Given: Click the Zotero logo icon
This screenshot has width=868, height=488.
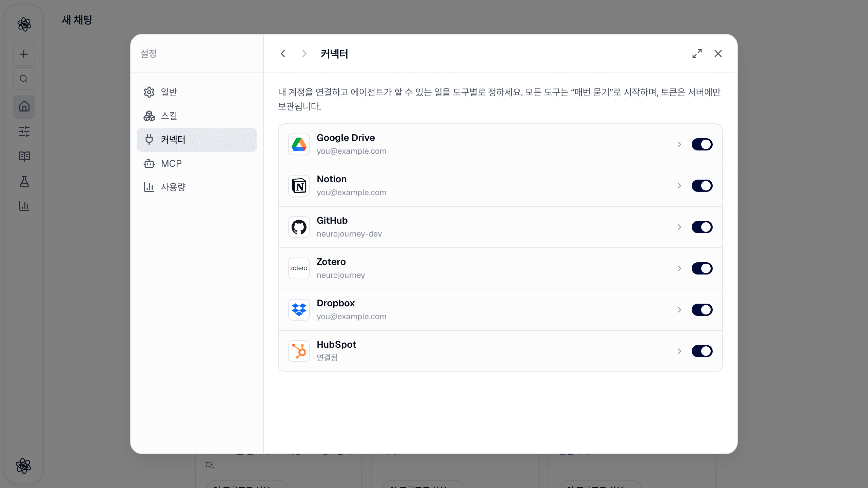Looking at the screenshot, I should coord(299,268).
